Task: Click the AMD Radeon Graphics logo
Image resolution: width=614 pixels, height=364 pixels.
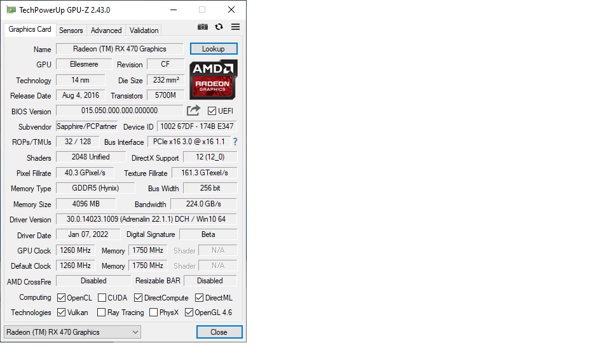Action: [214, 79]
